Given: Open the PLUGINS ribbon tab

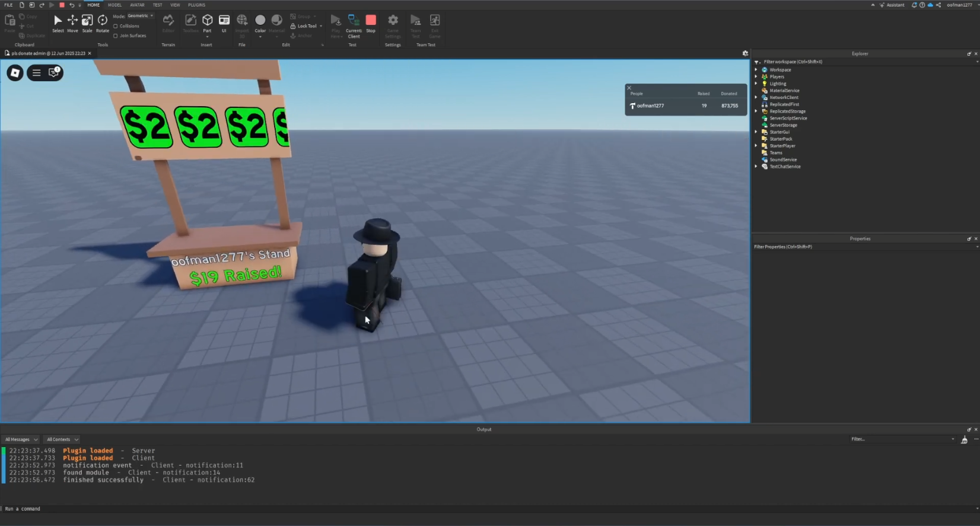Looking at the screenshot, I should click(x=196, y=5).
